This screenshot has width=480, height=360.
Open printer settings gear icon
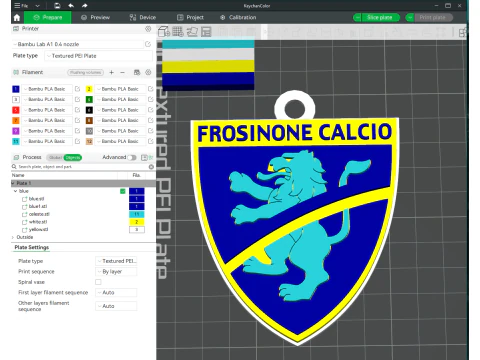[x=148, y=29]
